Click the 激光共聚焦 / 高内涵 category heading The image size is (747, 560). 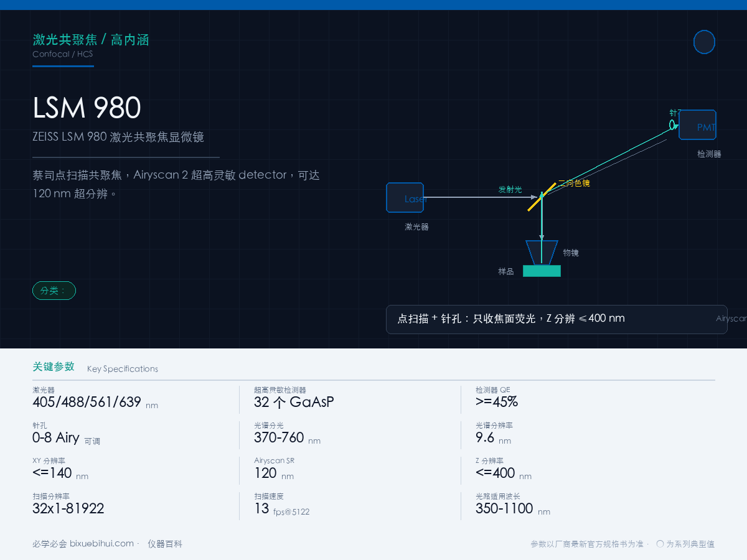[x=91, y=40]
